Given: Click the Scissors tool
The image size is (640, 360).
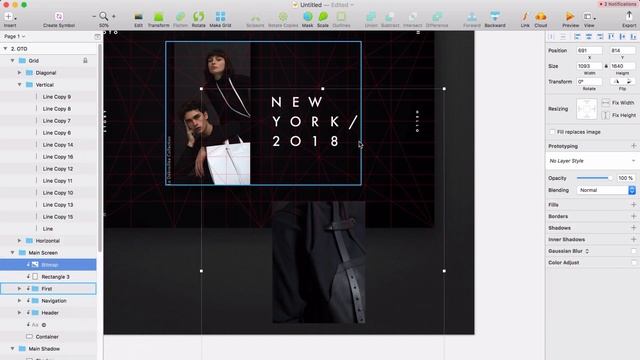Looking at the screenshot, I should coord(255,19).
